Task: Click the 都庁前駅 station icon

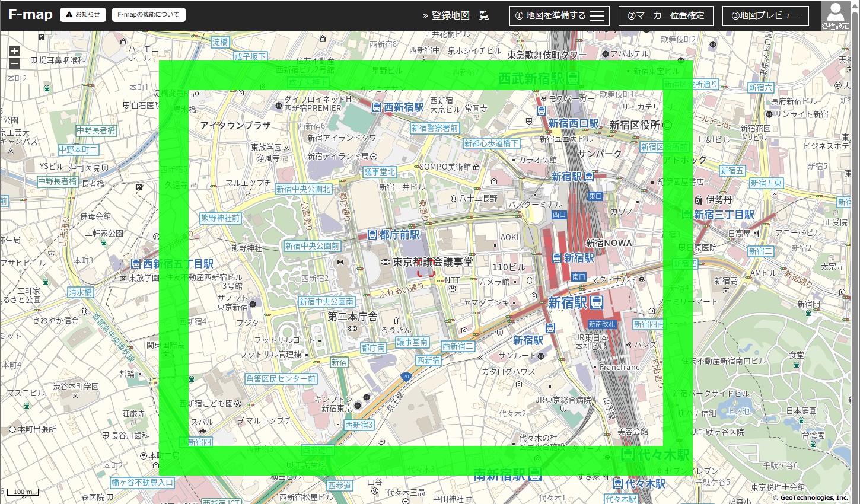Action: (x=372, y=235)
